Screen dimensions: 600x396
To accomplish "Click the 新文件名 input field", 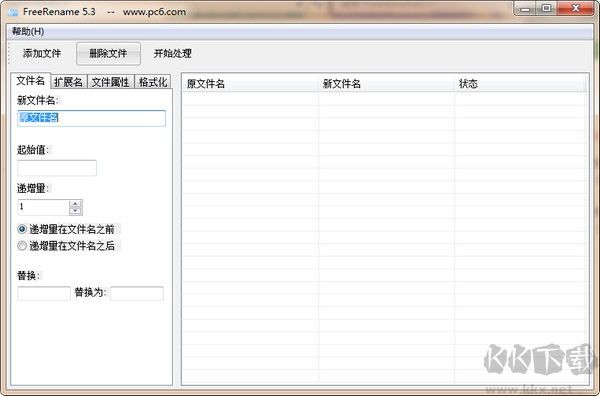I will 91,118.
